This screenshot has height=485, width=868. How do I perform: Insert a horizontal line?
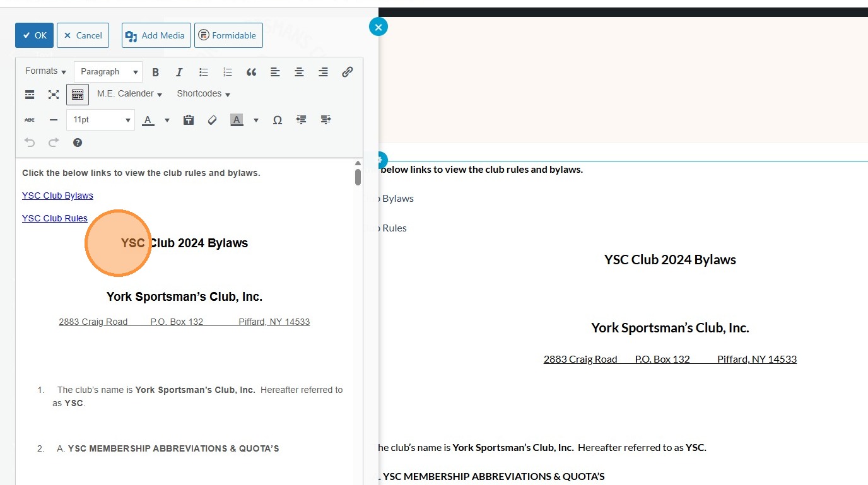coord(54,120)
